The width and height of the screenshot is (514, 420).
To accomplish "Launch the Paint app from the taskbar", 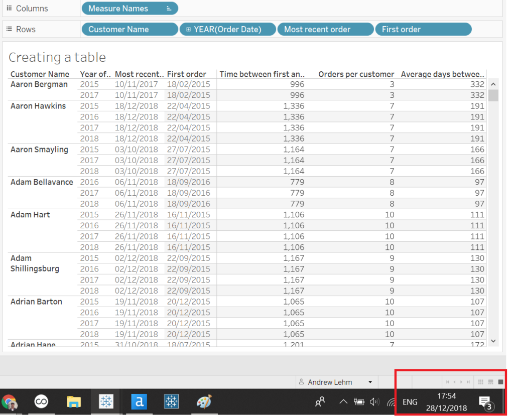I will (204, 401).
